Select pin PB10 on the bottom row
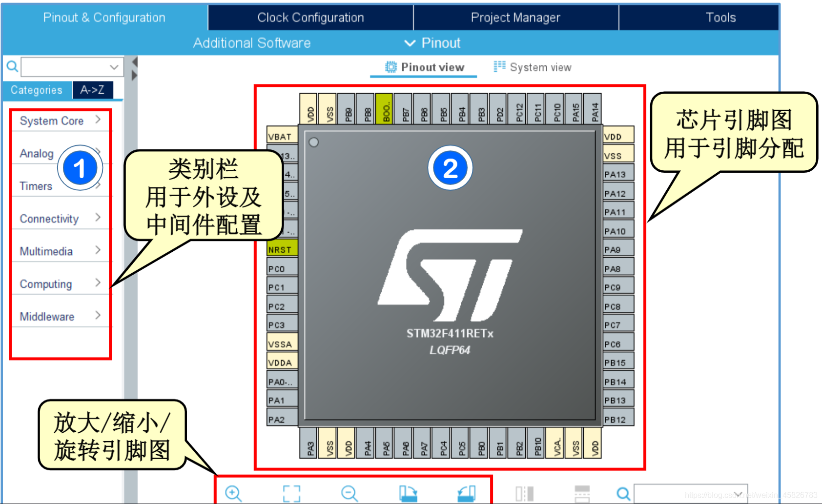The width and height of the screenshot is (822, 504). (x=537, y=443)
